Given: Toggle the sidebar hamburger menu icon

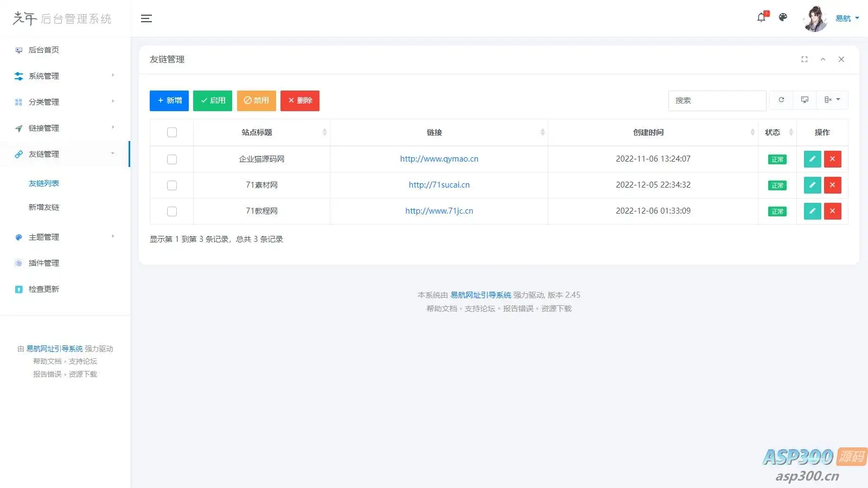Looking at the screenshot, I should 146,18.
